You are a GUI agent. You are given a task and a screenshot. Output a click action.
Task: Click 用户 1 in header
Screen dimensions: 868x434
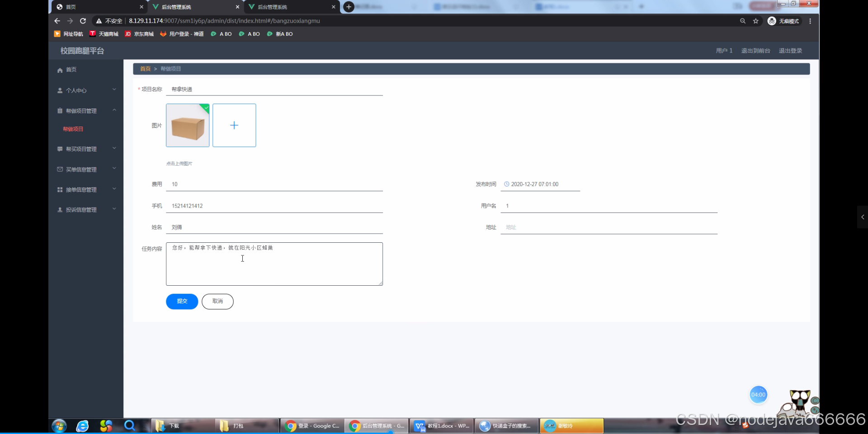pyautogui.click(x=724, y=51)
